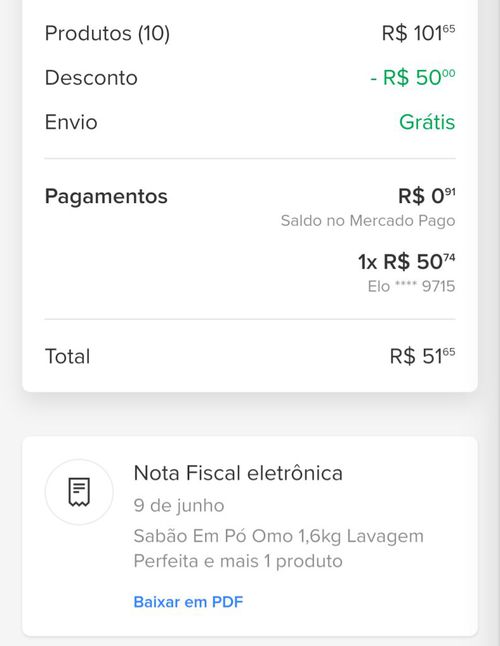Click the Perfeita e mais 1 produto text
The height and width of the screenshot is (646, 500).
[x=238, y=561]
